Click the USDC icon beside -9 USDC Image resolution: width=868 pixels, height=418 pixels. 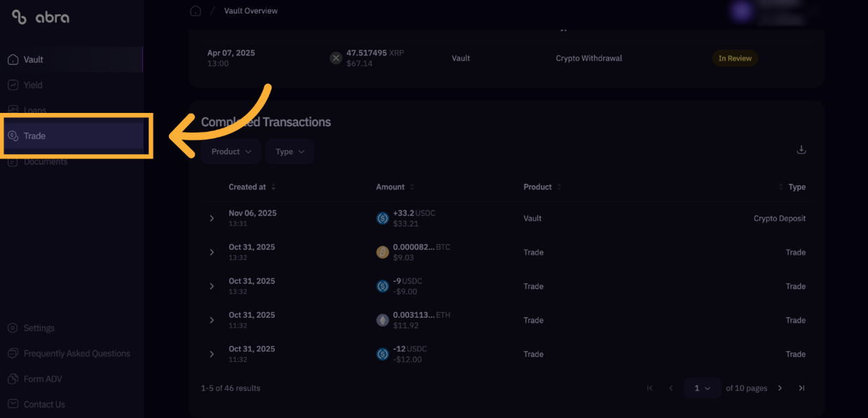(x=382, y=286)
